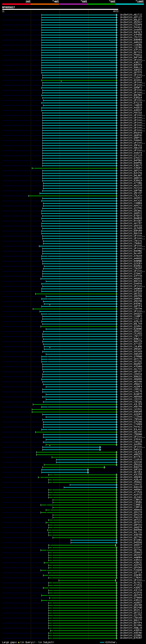Image resolution: width=146 pixels, height=644 pixels.
Task: Click the red 20% identity legend segment
Action: tap(16, 4)
